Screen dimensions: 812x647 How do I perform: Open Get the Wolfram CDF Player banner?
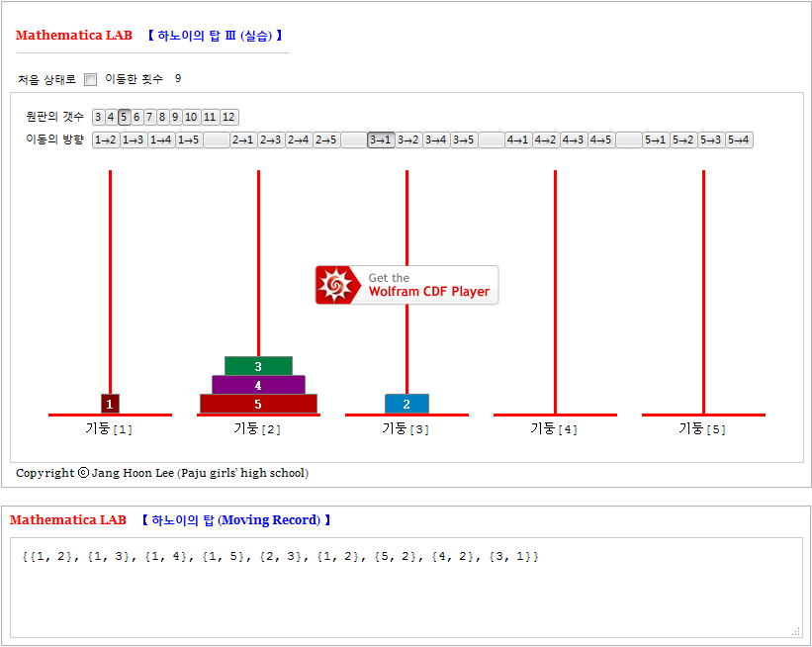tap(407, 285)
